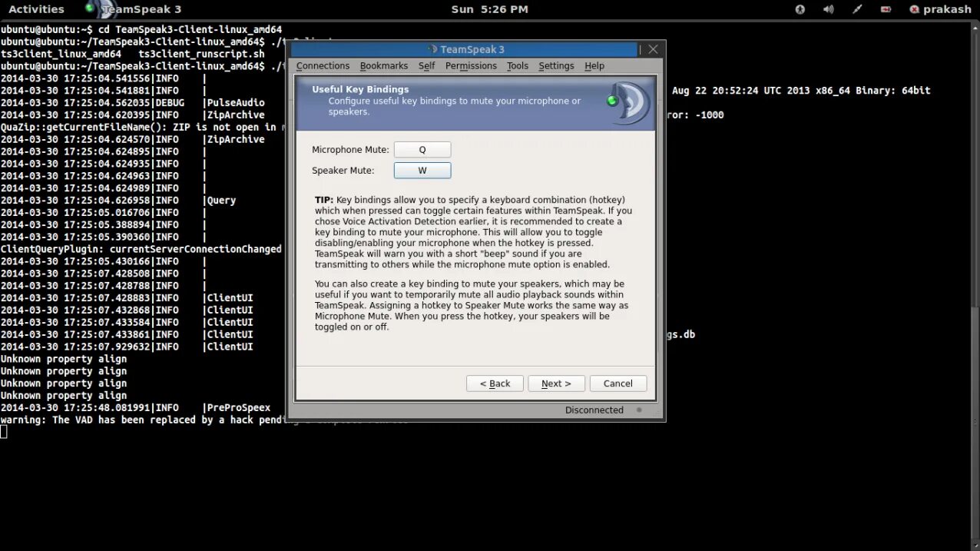
Task: Click the TIP paragraph text
Action: (474, 232)
